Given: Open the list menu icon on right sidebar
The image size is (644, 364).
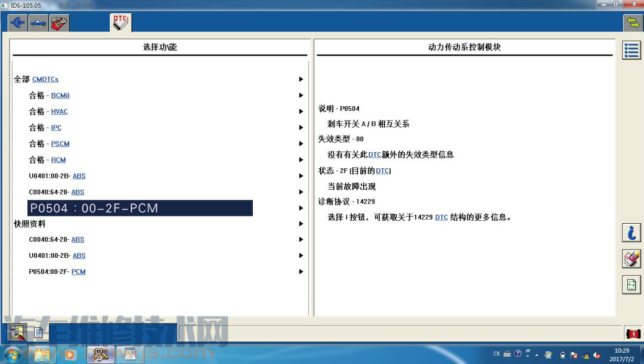Looking at the screenshot, I should point(631,51).
